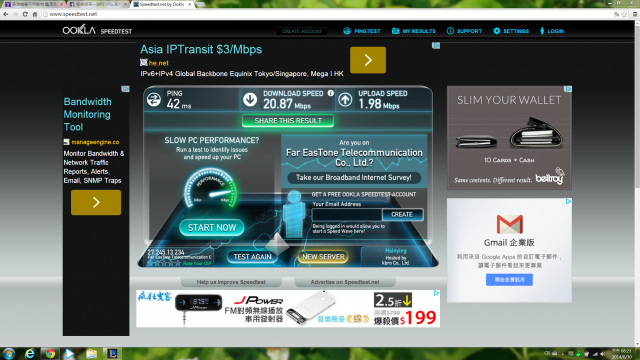Screen dimensions: 640x360
Task: Click the Ookla Speedtest logo
Action: tap(97, 30)
